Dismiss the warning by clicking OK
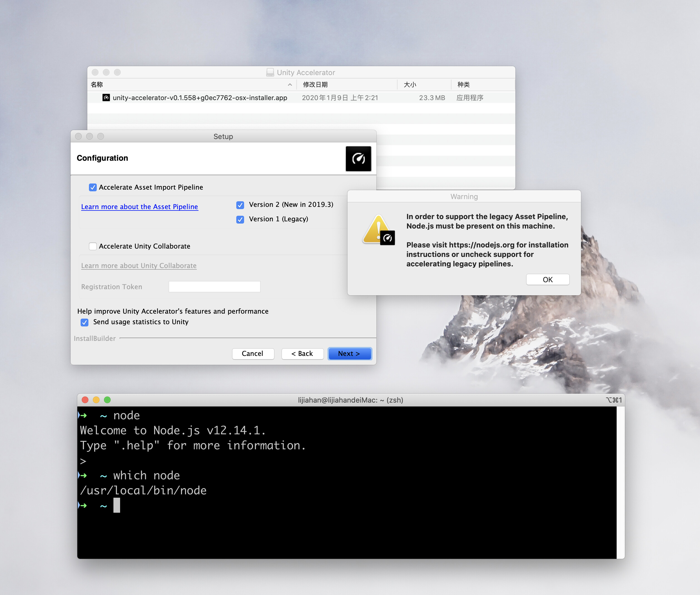The width and height of the screenshot is (700, 595). coord(547,279)
